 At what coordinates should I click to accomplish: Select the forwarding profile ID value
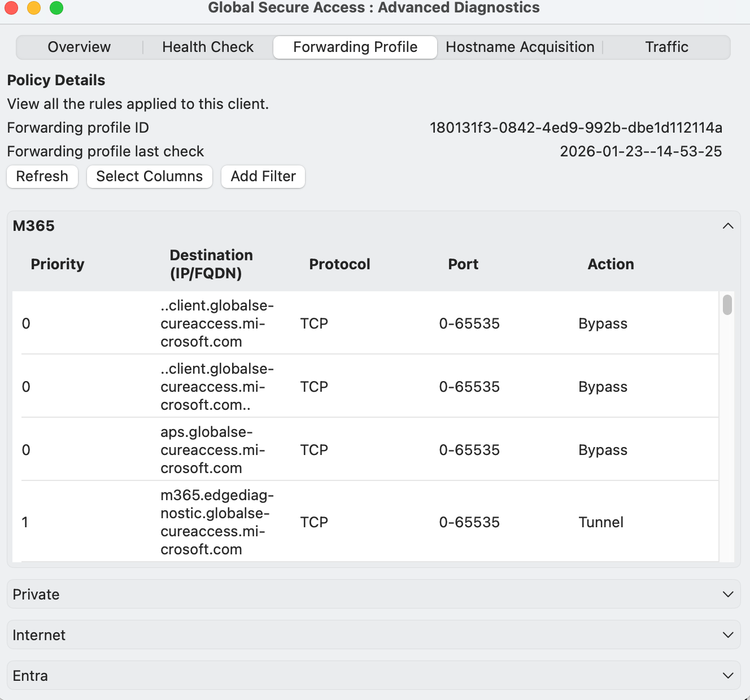pyautogui.click(x=576, y=128)
